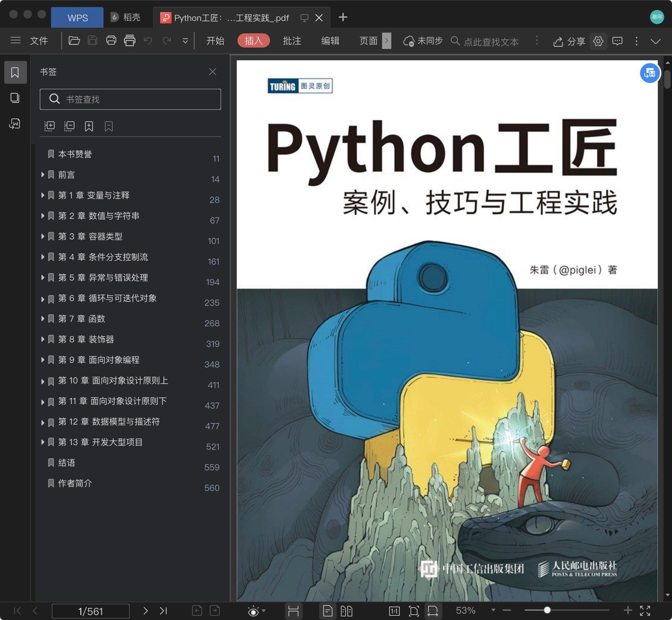The image size is (672, 620).
Task: Open the bookmarks sidebar panel icon
Action: coord(15,72)
